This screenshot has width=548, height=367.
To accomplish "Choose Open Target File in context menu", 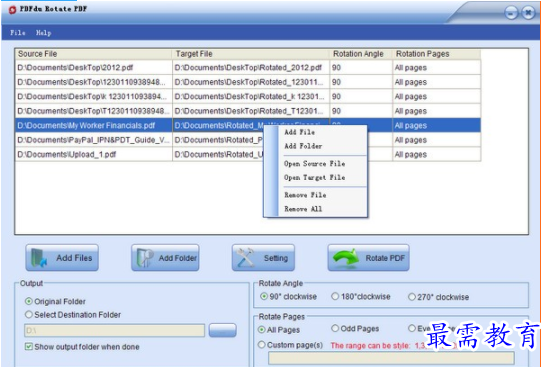I will tap(314, 178).
